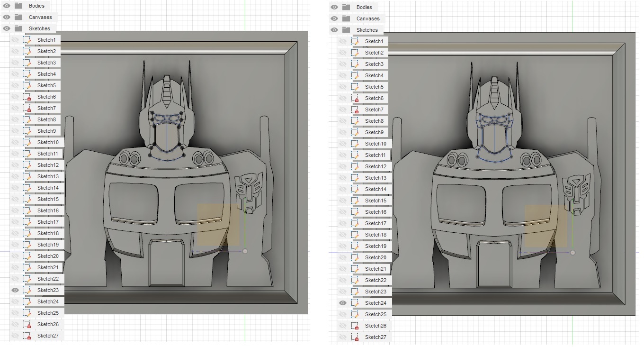The image size is (644, 347).
Task: Click the Sketch9 label in left panel
Action: (x=46, y=131)
